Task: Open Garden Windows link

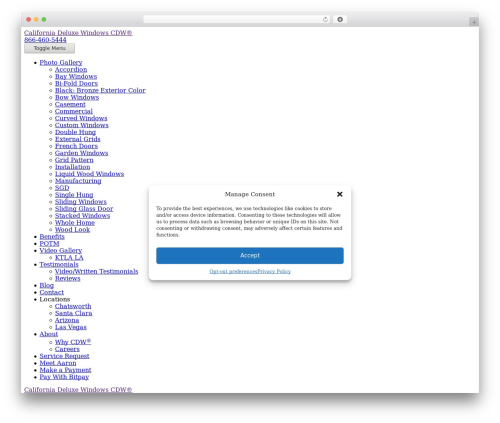Action: pyautogui.click(x=81, y=153)
